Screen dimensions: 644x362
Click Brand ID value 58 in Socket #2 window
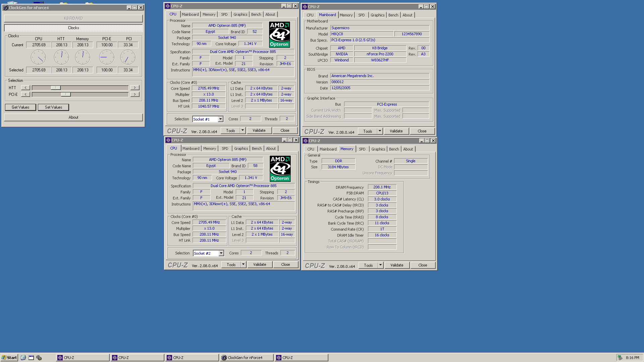click(256, 166)
